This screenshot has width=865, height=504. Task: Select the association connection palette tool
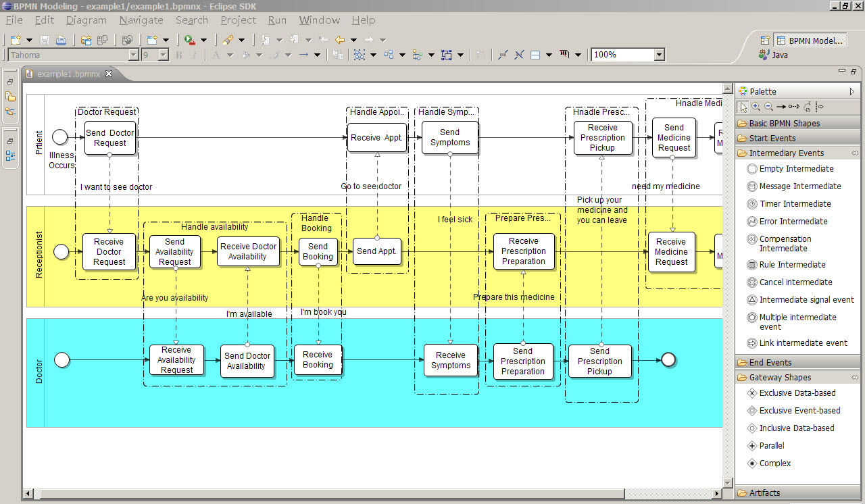808,107
